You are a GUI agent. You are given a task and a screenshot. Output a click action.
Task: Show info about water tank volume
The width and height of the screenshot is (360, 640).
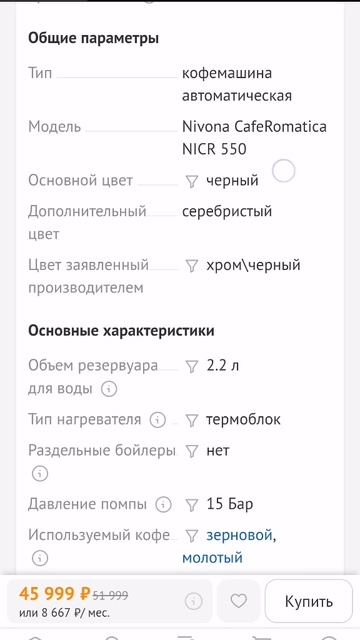pos(109,389)
